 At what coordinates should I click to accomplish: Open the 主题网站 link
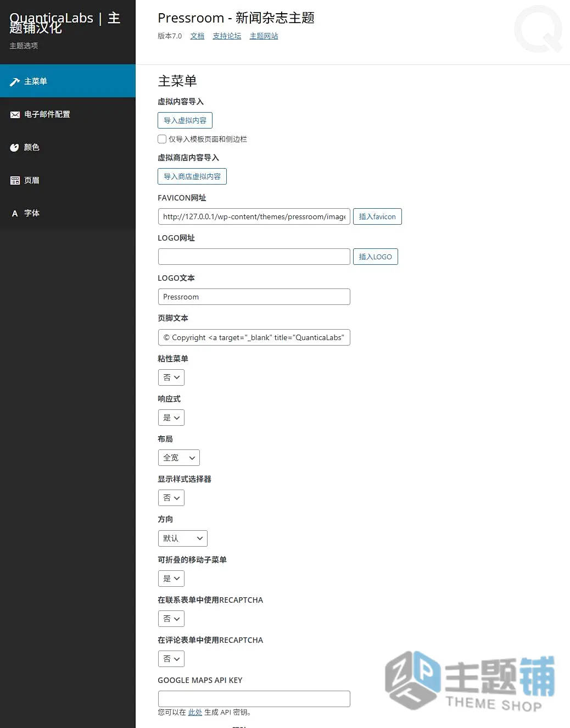(264, 36)
